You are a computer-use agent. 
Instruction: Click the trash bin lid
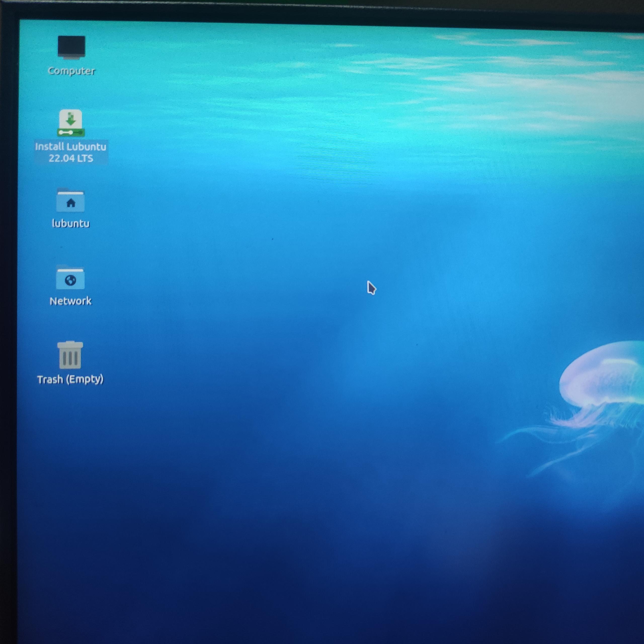pyautogui.click(x=70, y=345)
